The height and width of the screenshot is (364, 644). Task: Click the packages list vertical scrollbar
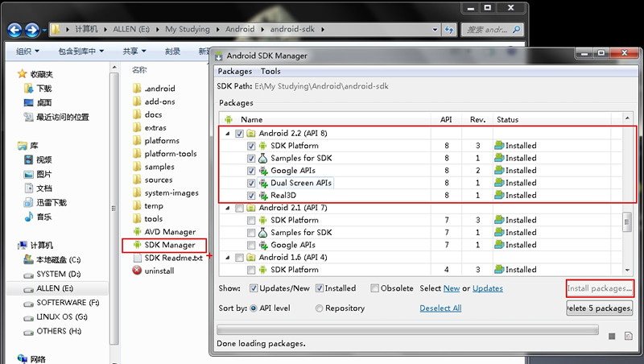point(628,220)
